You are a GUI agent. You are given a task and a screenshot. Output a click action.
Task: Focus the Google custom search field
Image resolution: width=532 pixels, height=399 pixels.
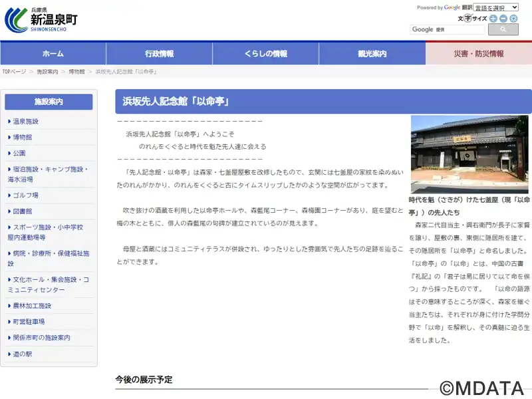pos(448,29)
